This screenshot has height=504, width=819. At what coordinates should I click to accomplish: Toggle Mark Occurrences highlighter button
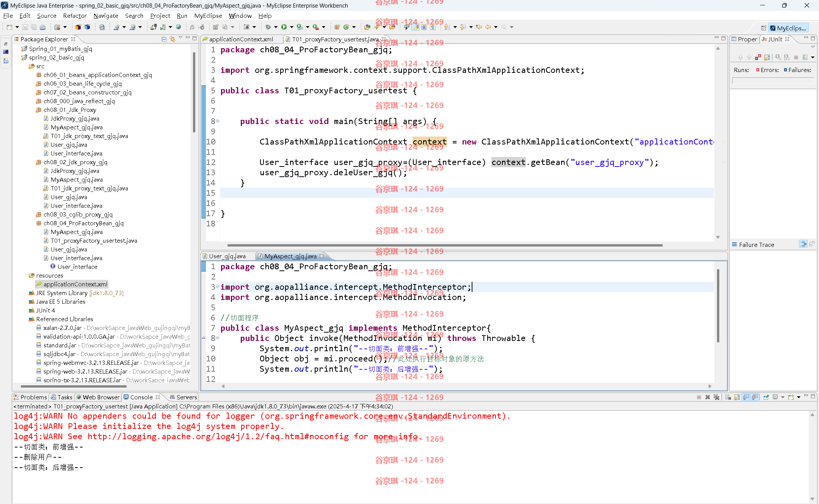coord(416,27)
